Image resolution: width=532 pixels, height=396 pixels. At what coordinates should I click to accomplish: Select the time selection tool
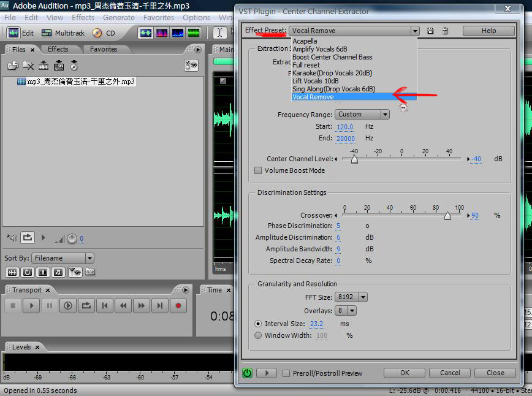click(x=219, y=33)
